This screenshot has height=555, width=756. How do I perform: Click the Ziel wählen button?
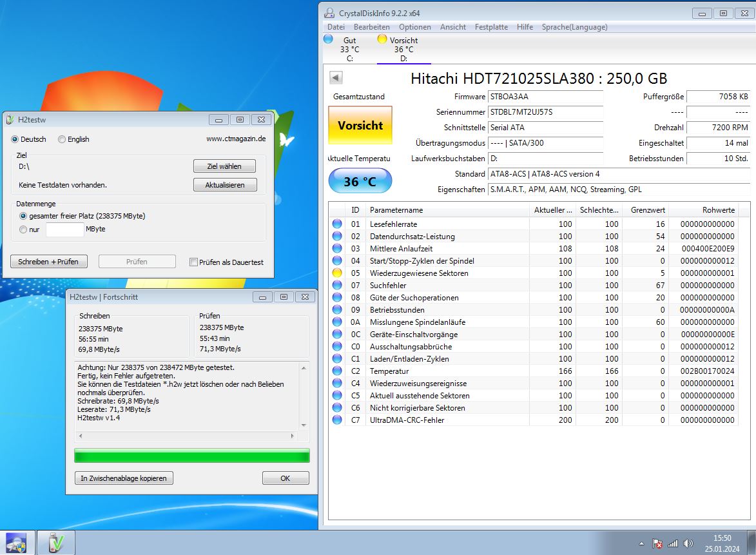pyautogui.click(x=224, y=166)
